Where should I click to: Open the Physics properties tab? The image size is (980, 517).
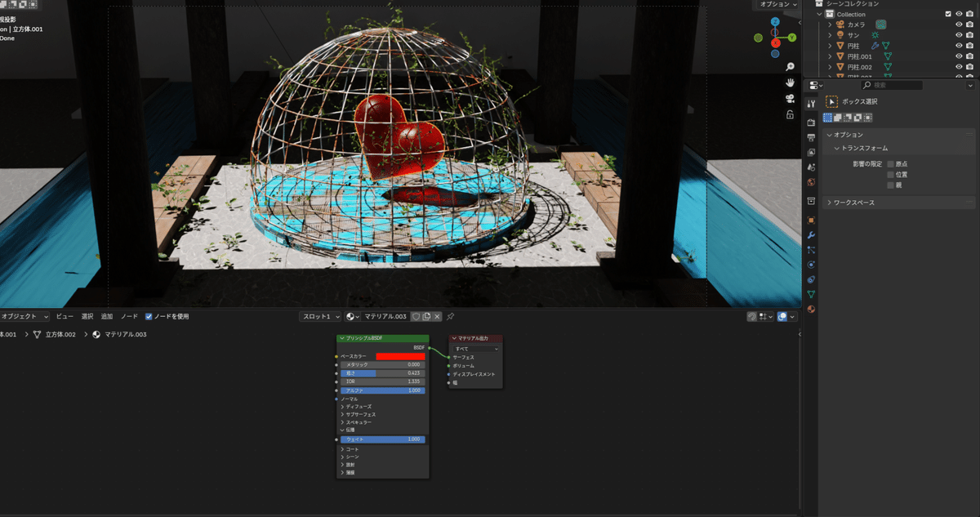click(811, 265)
